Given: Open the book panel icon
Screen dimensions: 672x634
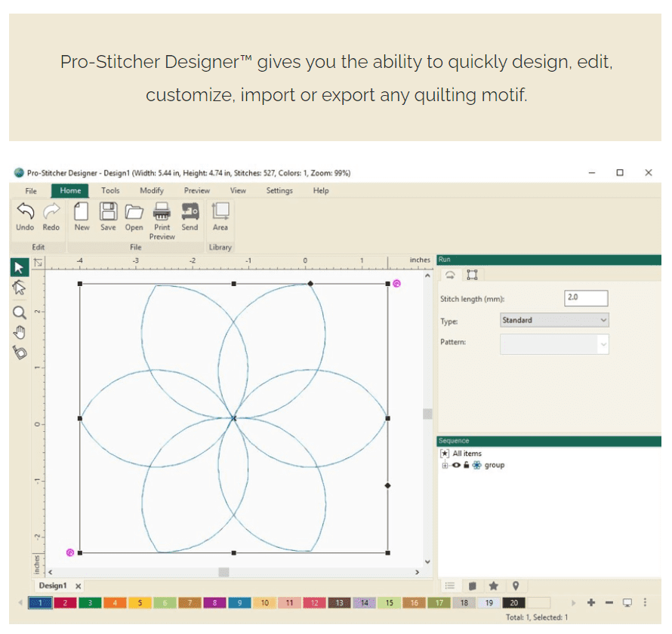Looking at the screenshot, I should coord(472,586).
